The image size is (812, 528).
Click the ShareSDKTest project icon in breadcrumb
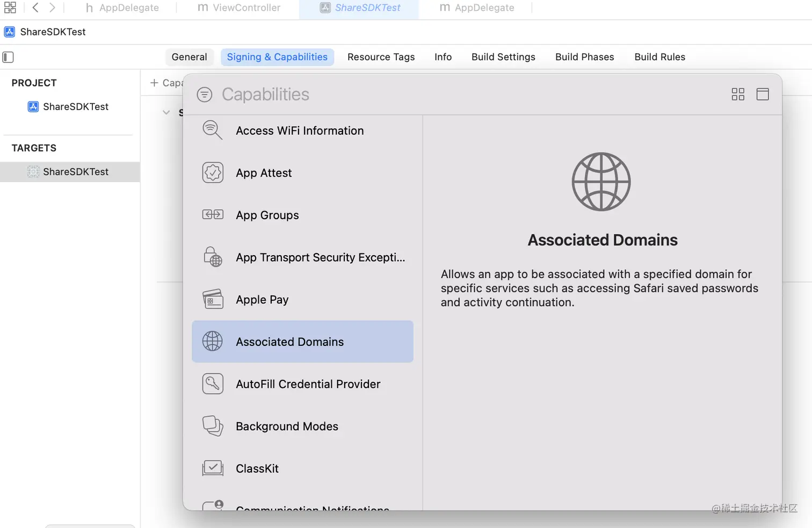tap(10, 32)
